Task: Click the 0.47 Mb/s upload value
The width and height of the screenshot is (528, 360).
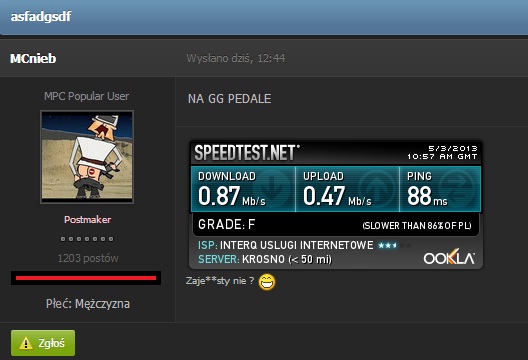Action: pyautogui.click(x=337, y=196)
